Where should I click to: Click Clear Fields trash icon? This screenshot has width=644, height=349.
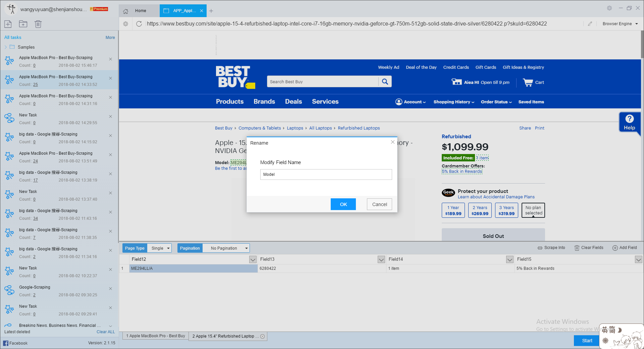[577, 248]
